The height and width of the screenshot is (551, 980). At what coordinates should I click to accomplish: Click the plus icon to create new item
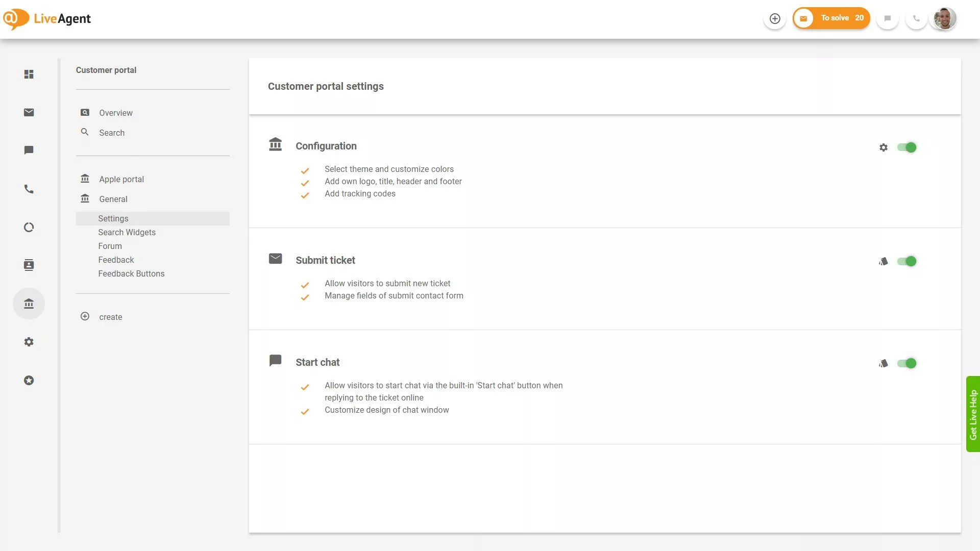coord(775,18)
